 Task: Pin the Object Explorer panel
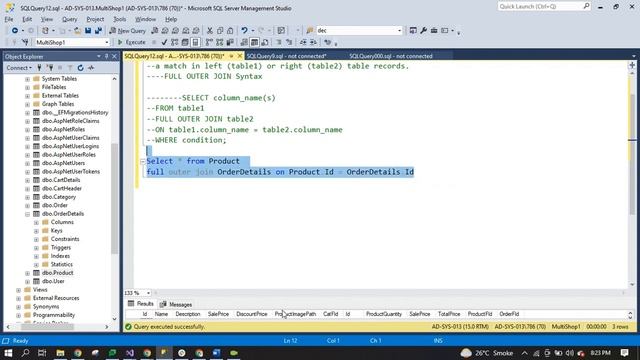107,56
